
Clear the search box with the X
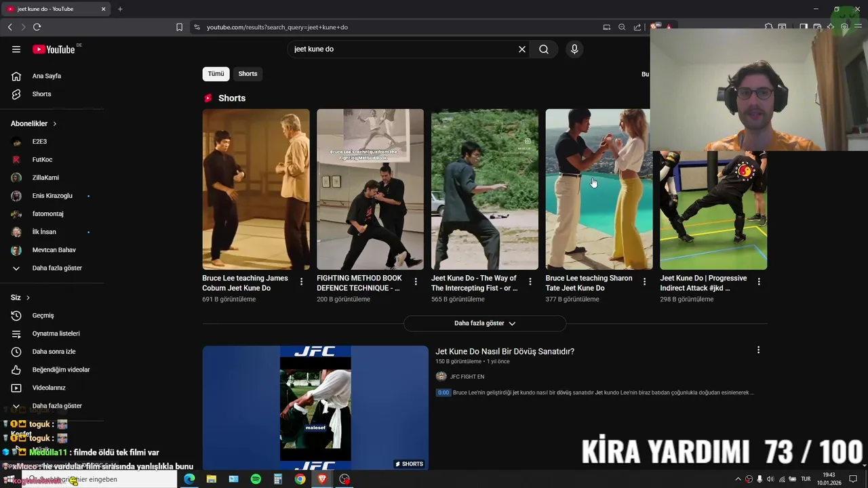(x=522, y=49)
